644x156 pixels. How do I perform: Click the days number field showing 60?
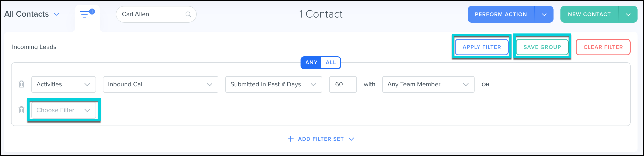pyautogui.click(x=343, y=84)
